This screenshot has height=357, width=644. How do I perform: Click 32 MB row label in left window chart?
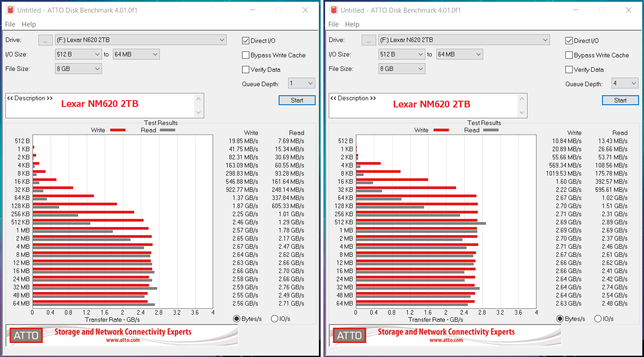pos(22,287)
